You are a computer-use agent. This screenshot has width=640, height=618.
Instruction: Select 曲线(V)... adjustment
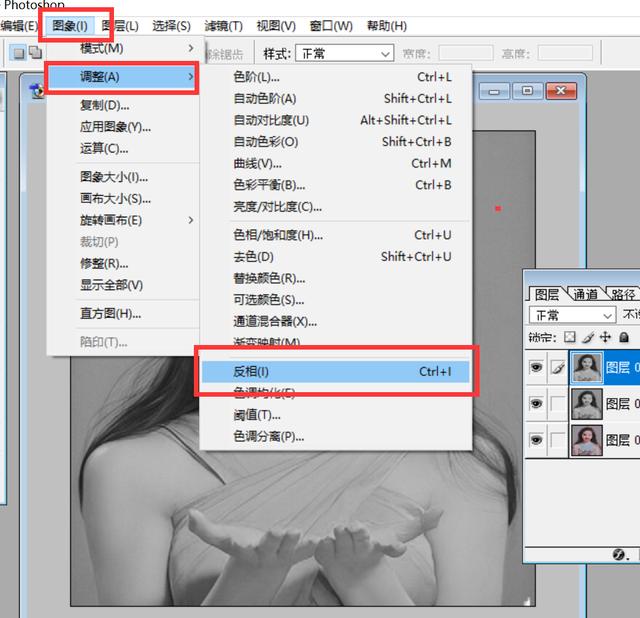click(x=337, y=163)
